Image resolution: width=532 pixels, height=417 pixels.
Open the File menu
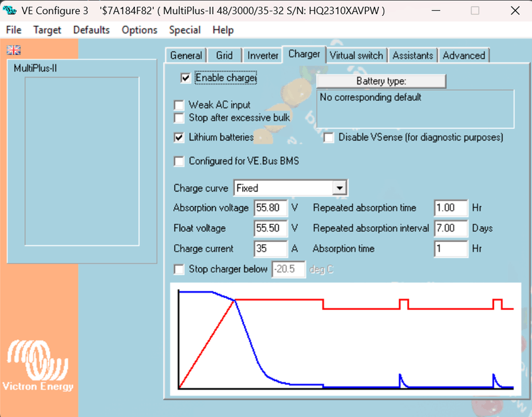pos(13,30)
